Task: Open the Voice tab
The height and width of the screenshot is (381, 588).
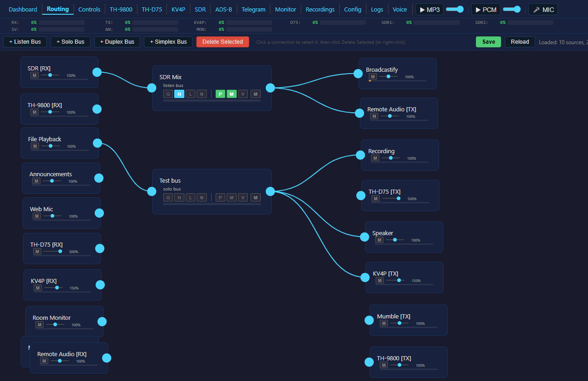Action: tap(400, 9)
